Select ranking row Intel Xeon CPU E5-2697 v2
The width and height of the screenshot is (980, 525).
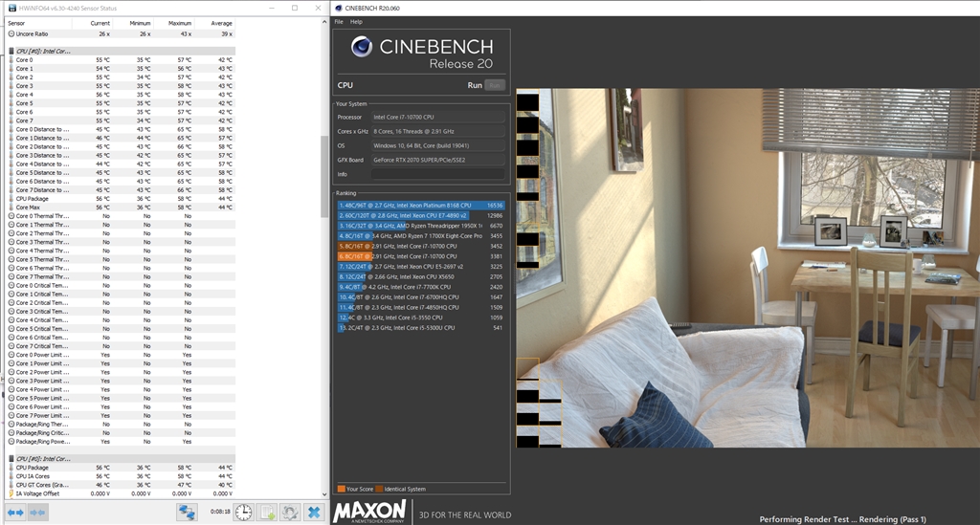[421, 267]
